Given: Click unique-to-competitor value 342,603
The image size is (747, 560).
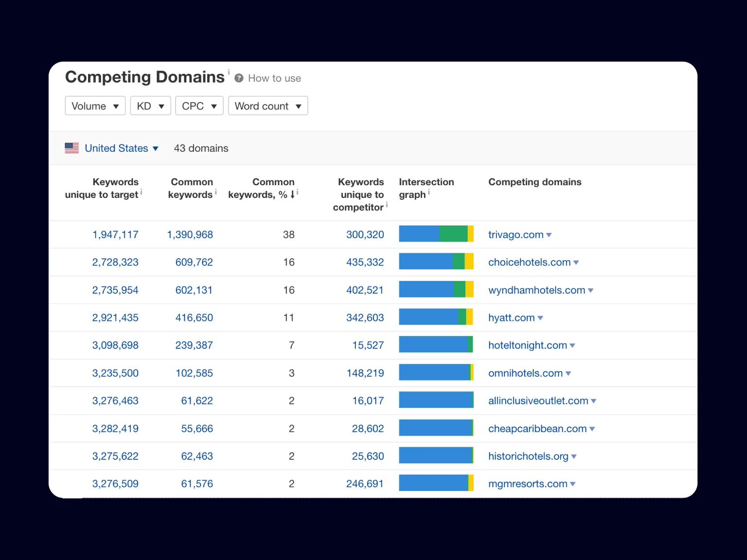Looking at the screenshot, I should [365, 317].
